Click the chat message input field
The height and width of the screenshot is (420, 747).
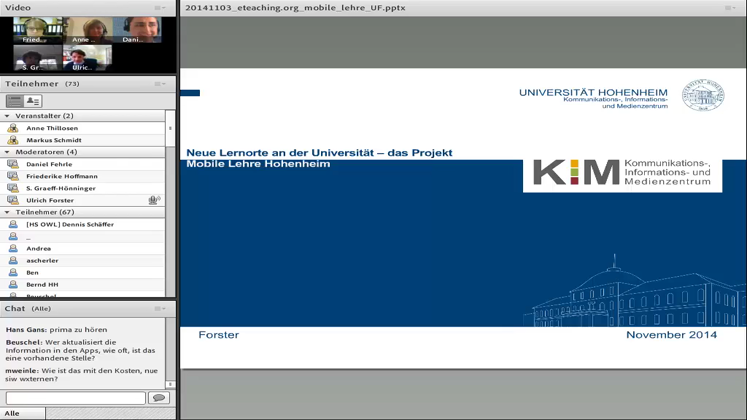click(75, 398)
